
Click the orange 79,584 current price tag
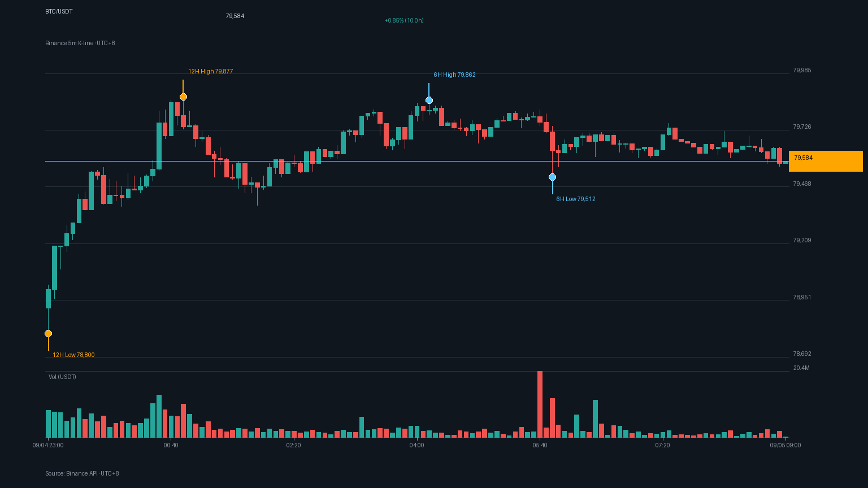click(826, 161)
